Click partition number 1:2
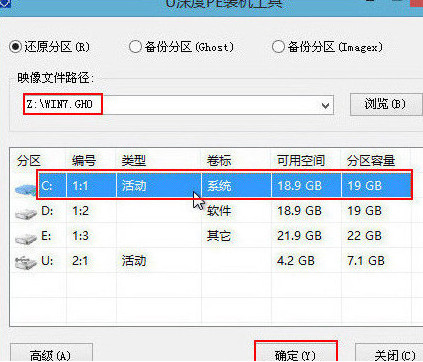423x362 pixels. point(80,211)
